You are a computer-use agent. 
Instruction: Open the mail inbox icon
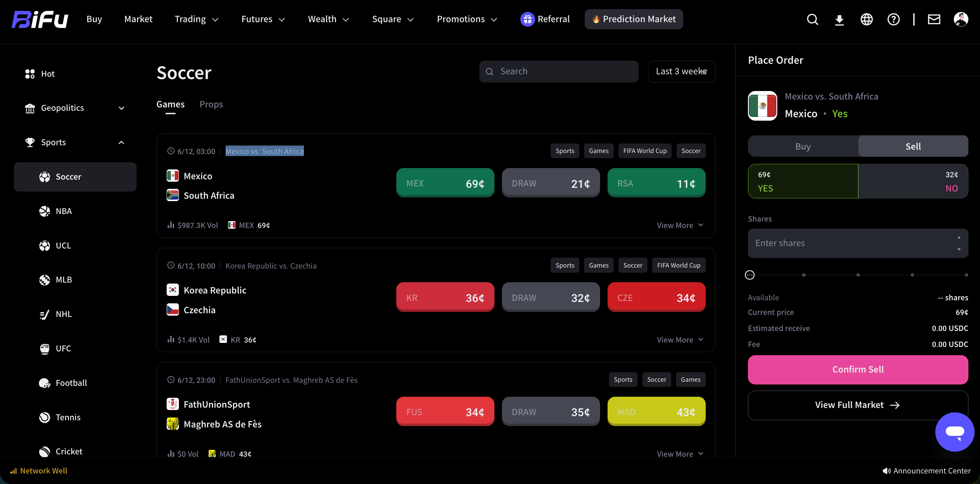(934, 19)
